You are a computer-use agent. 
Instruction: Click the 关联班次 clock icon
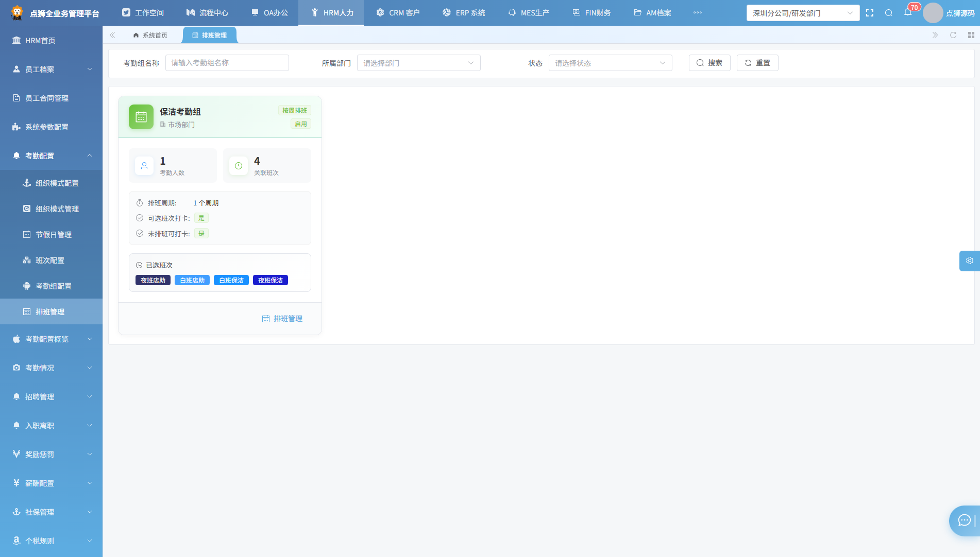pyautogui.click(x=239, y=166)
